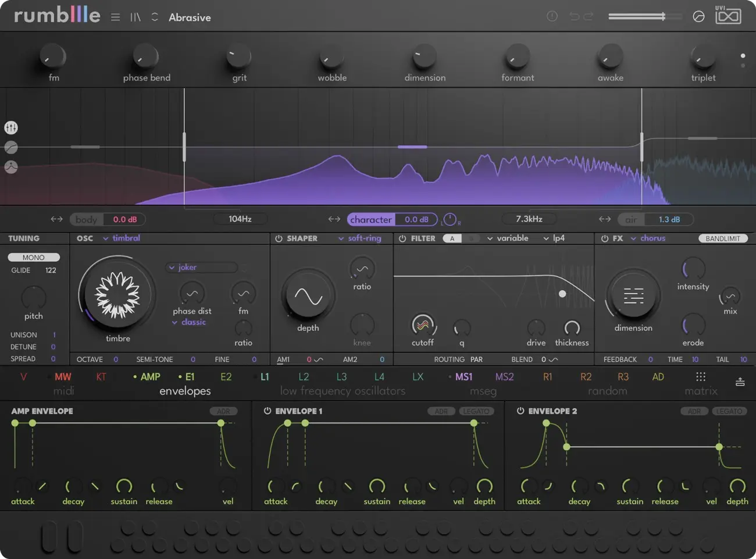Open the FX chorus dropdown
The height and width of the screenshot is (559, 756).
coord(648,238)
